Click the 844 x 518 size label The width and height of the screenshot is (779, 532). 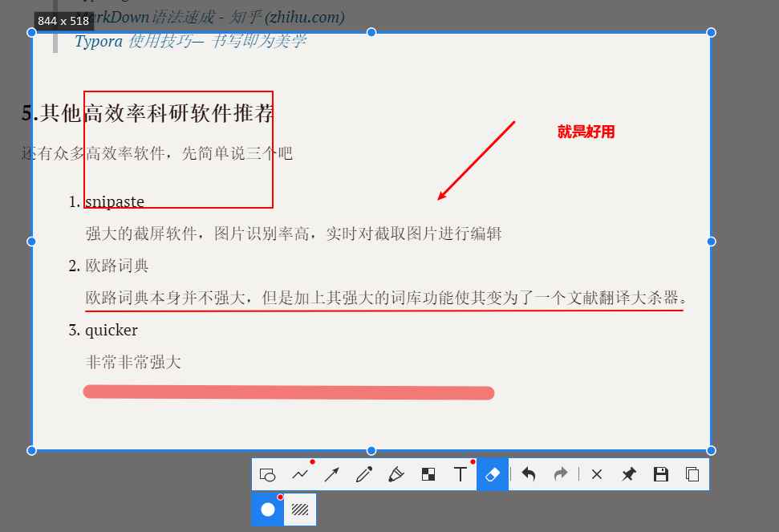click(63, 21)
